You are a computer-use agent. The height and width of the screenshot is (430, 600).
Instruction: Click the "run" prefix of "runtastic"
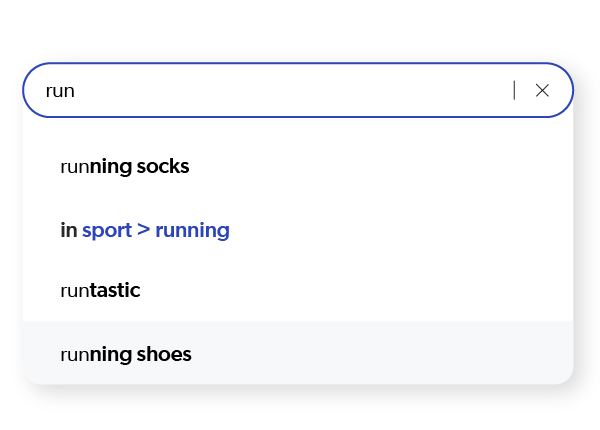(x=74, y=291)
